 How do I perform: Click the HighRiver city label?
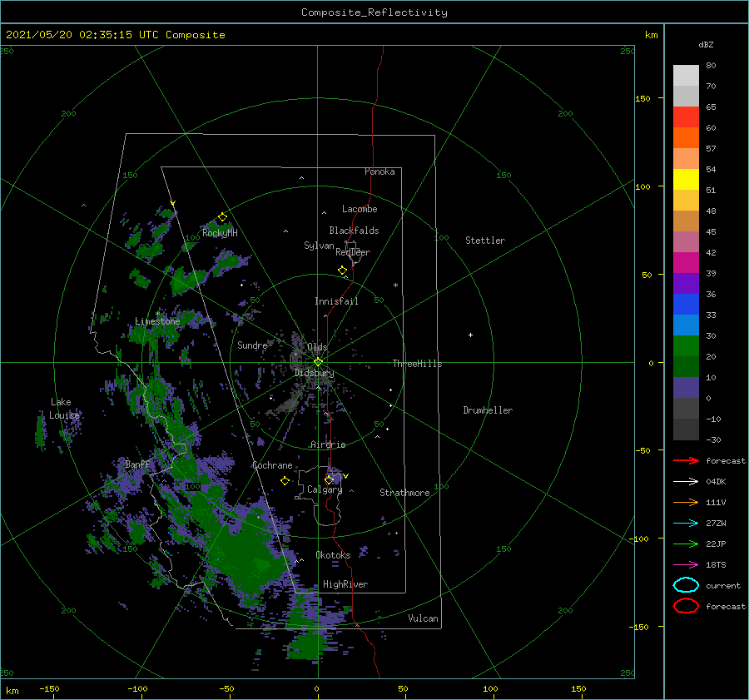click(x=345, y=584)
